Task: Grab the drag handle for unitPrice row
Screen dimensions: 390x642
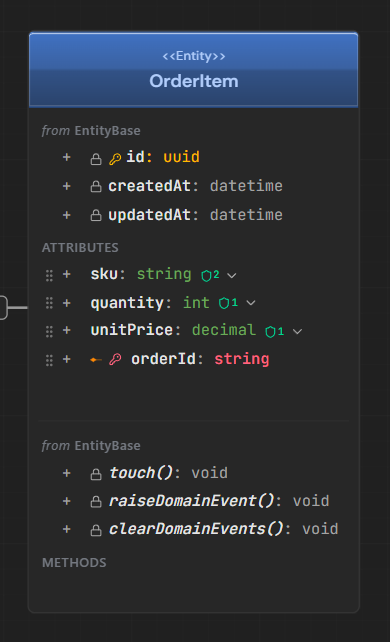Action: (49, 331)
